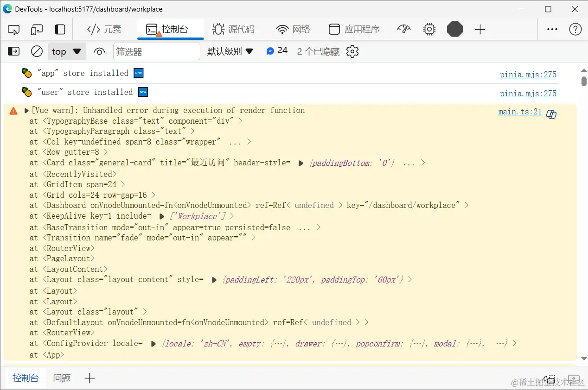Click the NEW badge after app store installed

click(139, 73)
